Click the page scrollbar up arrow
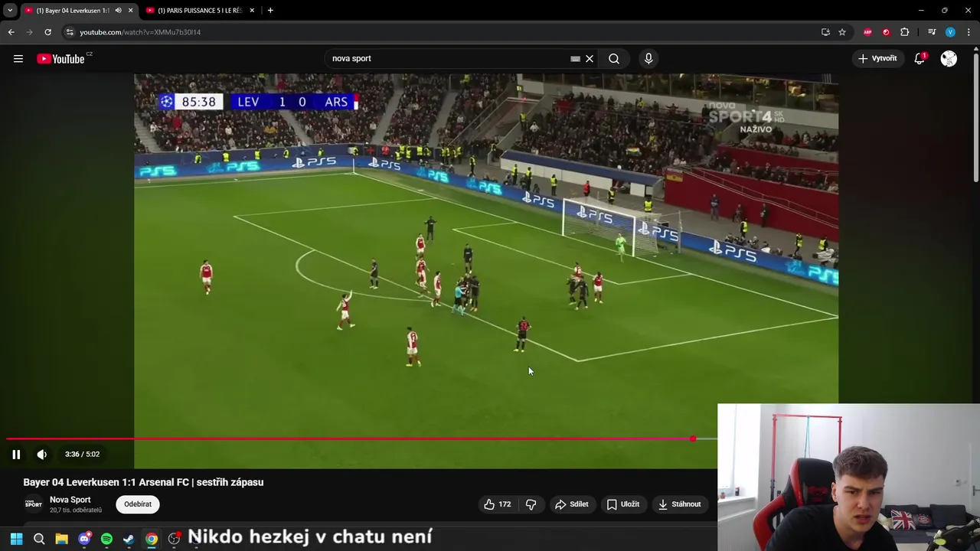980x551 pixels. pos(975,50)
